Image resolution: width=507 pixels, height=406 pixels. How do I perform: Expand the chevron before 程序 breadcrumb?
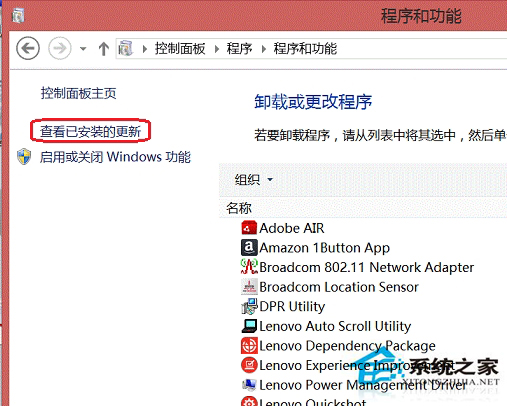[217, 49]
